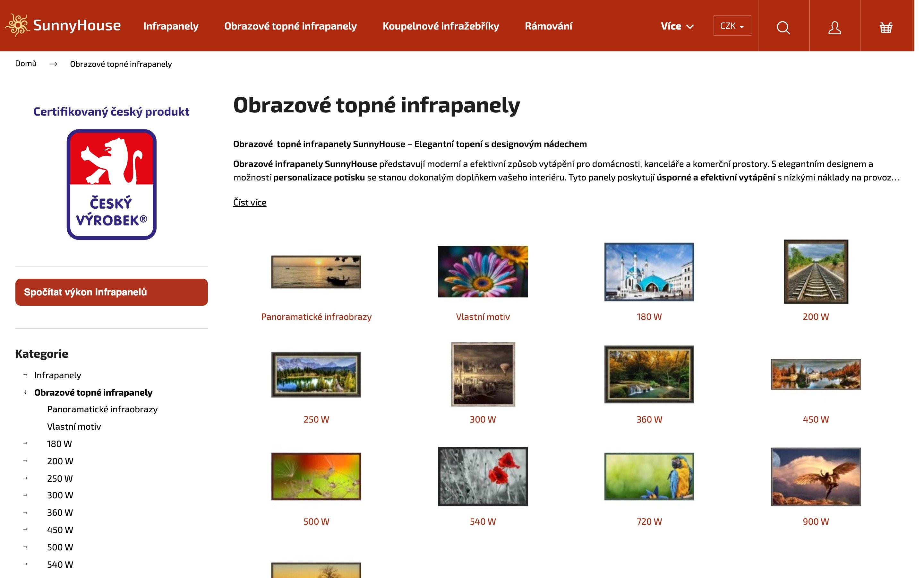924x578 pixels.
Task: Open Rámování in the top navigation
Action: 548,26
